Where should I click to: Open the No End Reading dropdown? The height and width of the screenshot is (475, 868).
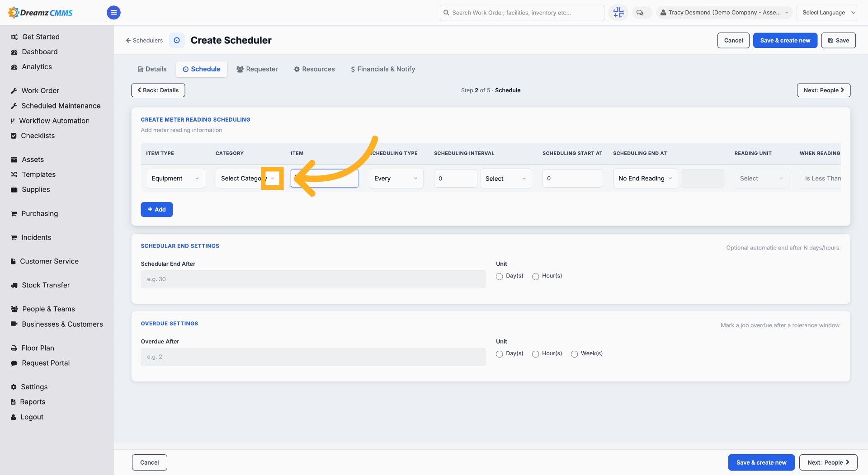coord(645,179)
